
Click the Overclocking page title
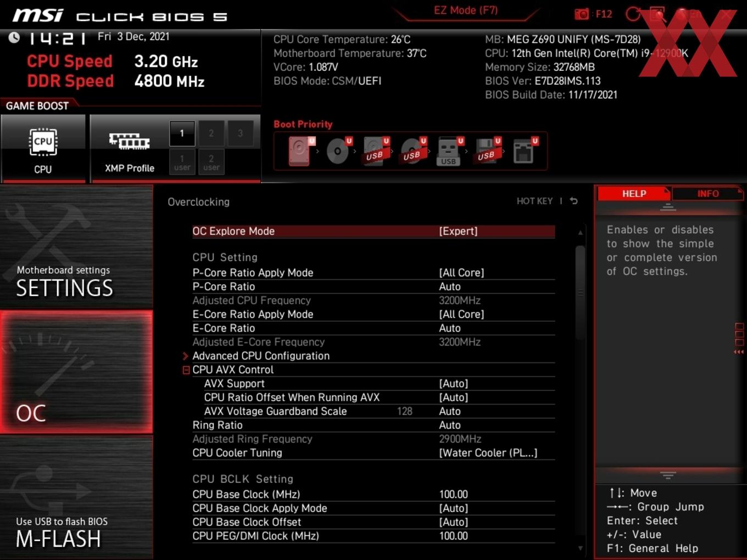coord(198,201)
